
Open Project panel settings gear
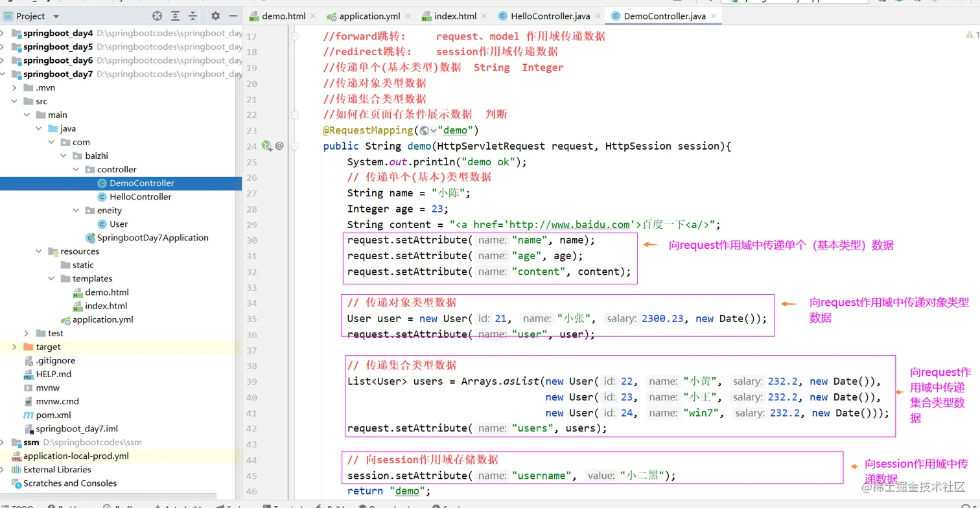pos(216,16)
